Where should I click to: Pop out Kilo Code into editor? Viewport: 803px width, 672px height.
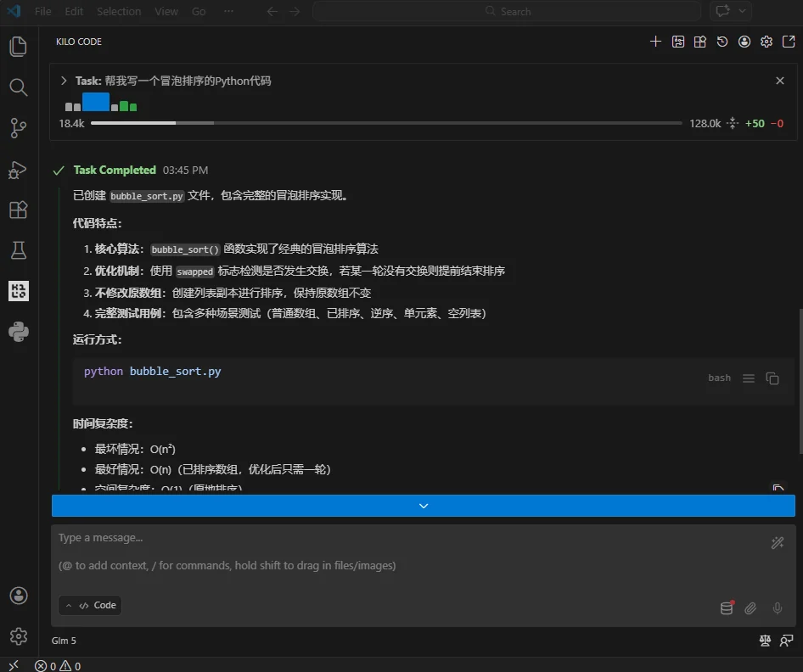pos(789,42)
